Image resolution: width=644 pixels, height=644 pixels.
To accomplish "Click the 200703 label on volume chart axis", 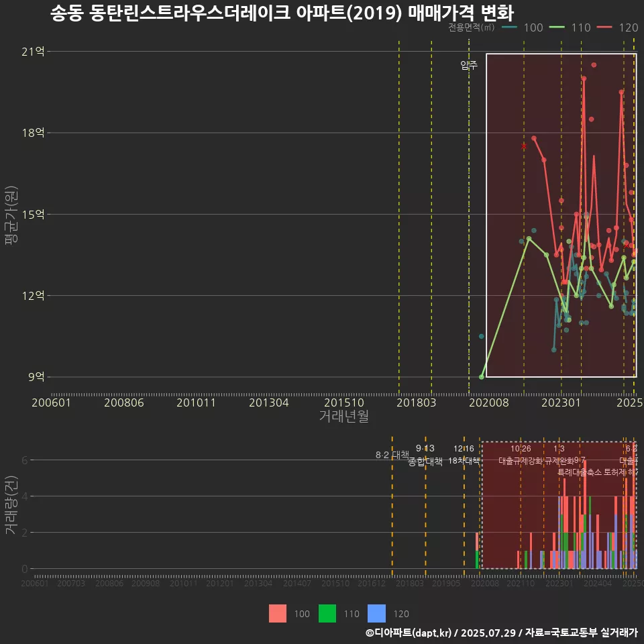I will [71, 583].
